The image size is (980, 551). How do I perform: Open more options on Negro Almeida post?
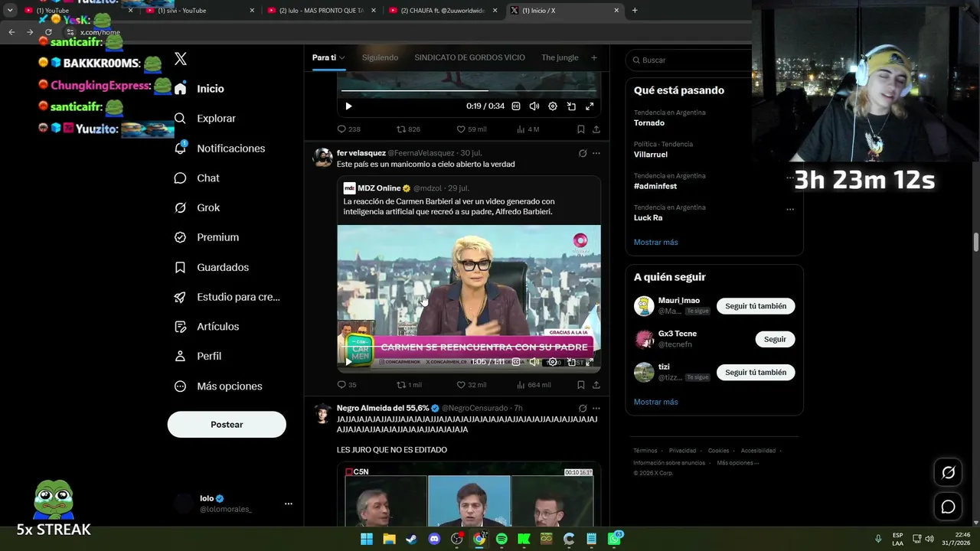click(596, 409)
